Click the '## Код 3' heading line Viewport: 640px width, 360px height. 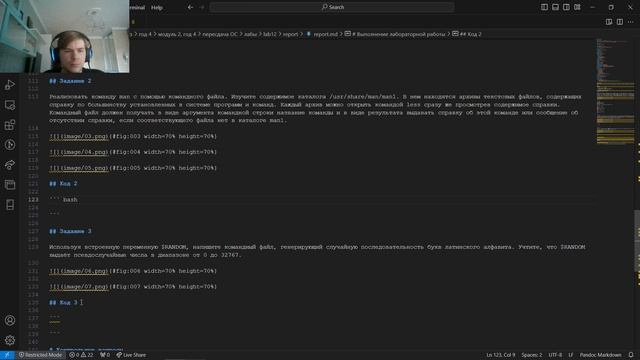63,303
